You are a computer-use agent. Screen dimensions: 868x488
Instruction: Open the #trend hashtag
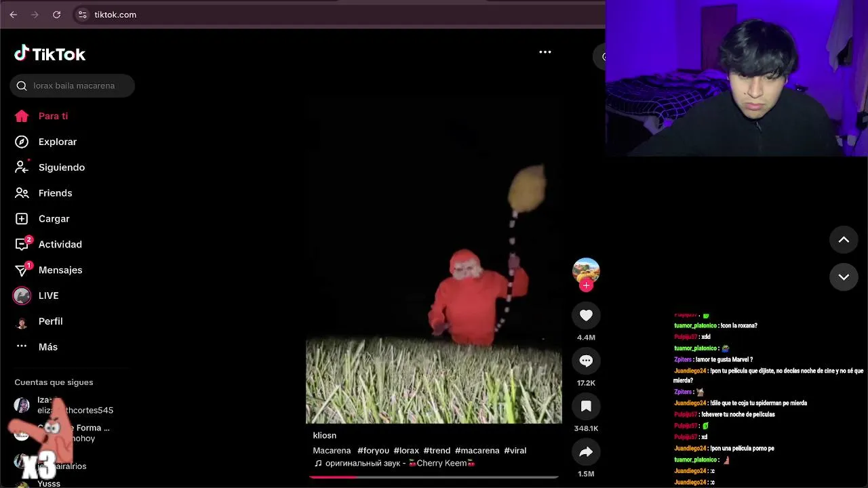[437, 450]
